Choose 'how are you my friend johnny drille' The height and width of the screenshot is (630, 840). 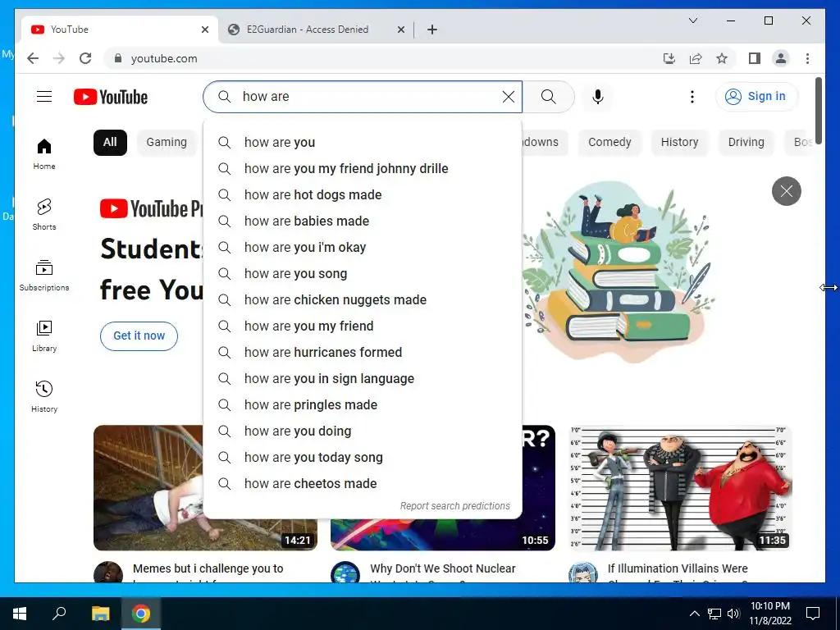363,169
